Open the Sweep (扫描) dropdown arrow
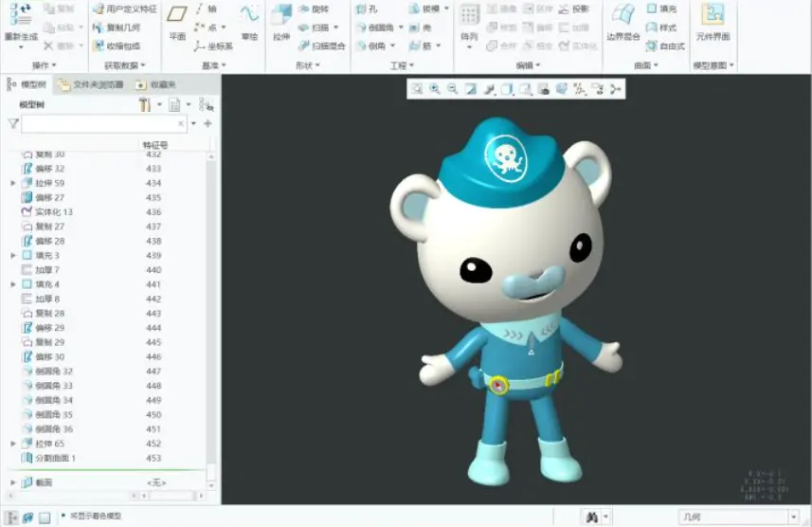The image size is (812, 527). [x=335, y=27]
